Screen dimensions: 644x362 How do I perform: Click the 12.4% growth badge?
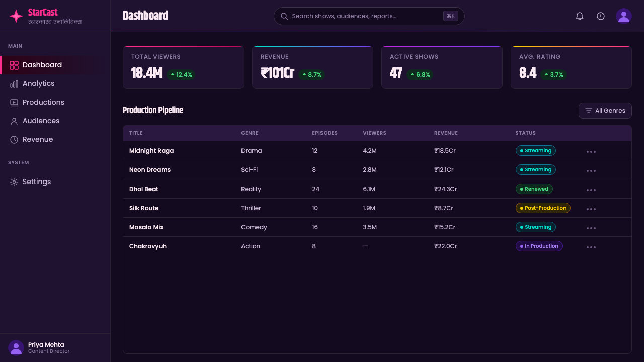click(181, 75)
